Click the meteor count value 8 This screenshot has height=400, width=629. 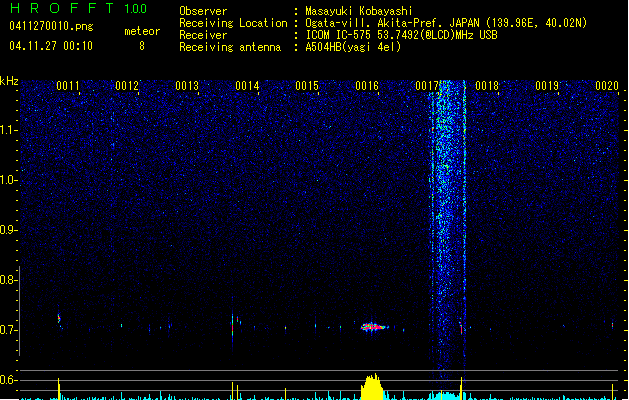(142, 46)
